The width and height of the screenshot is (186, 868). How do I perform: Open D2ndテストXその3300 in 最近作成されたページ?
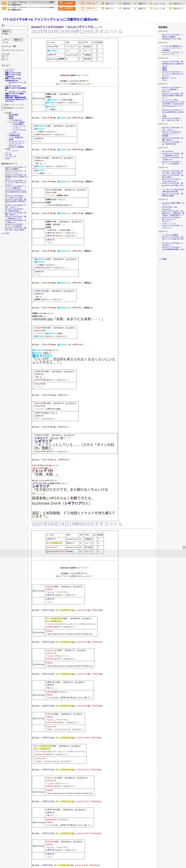pyautogui.click(x=15, y=206)
